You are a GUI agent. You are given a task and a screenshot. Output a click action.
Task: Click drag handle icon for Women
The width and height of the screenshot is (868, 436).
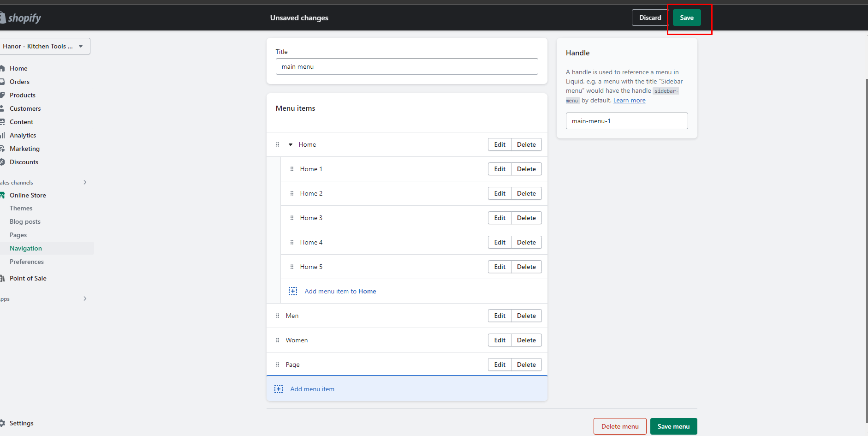coord(278,340)
